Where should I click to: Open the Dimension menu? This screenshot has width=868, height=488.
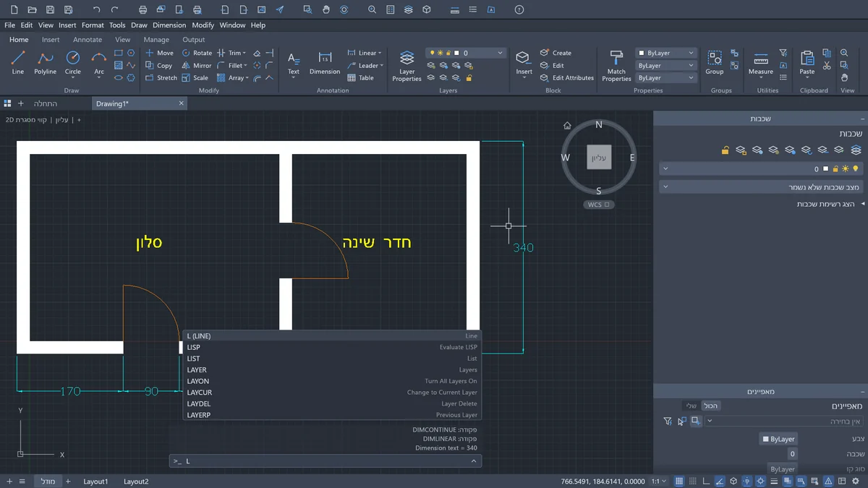169,25
